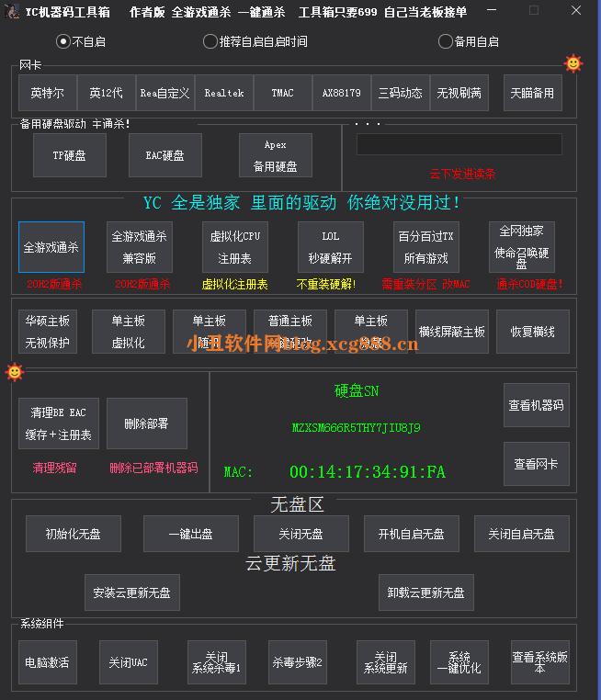Click the red 云下发进读条 text
This screenshot has width=601, height=700.
coord(462,174)
